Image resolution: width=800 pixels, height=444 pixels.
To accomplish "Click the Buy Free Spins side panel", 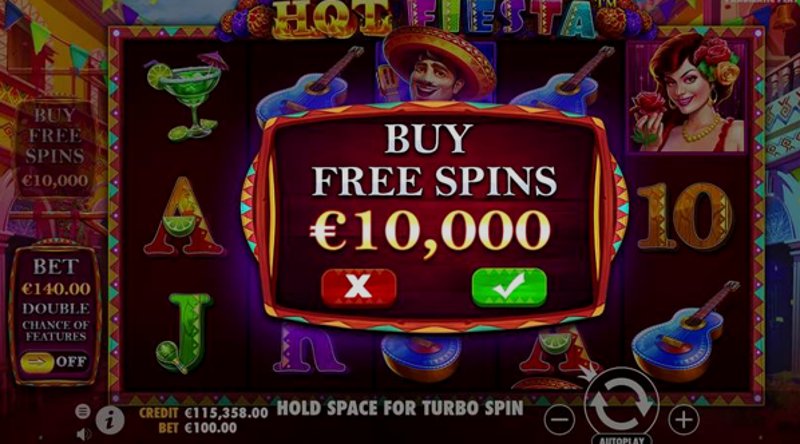I will pos(55,147).
